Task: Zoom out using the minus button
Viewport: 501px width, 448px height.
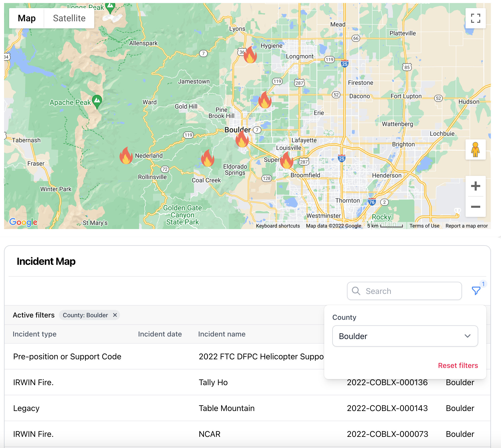Action: point(475,207)
